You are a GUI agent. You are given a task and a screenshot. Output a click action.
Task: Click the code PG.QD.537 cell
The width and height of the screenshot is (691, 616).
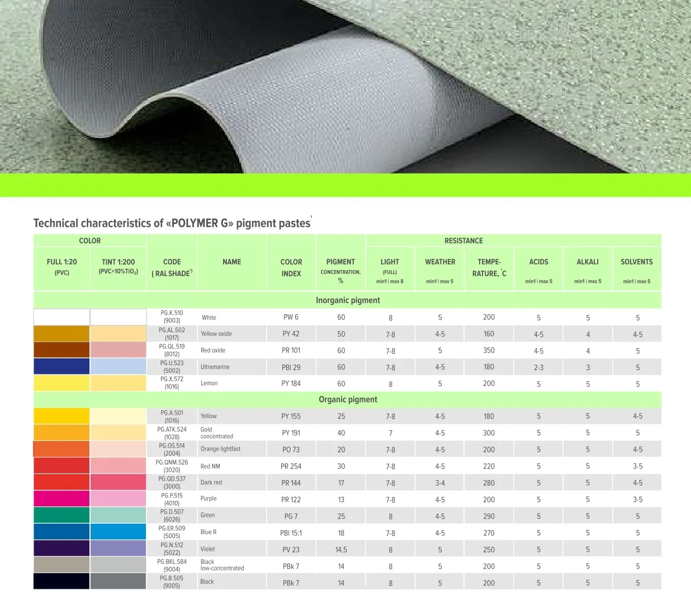point(172,482)
